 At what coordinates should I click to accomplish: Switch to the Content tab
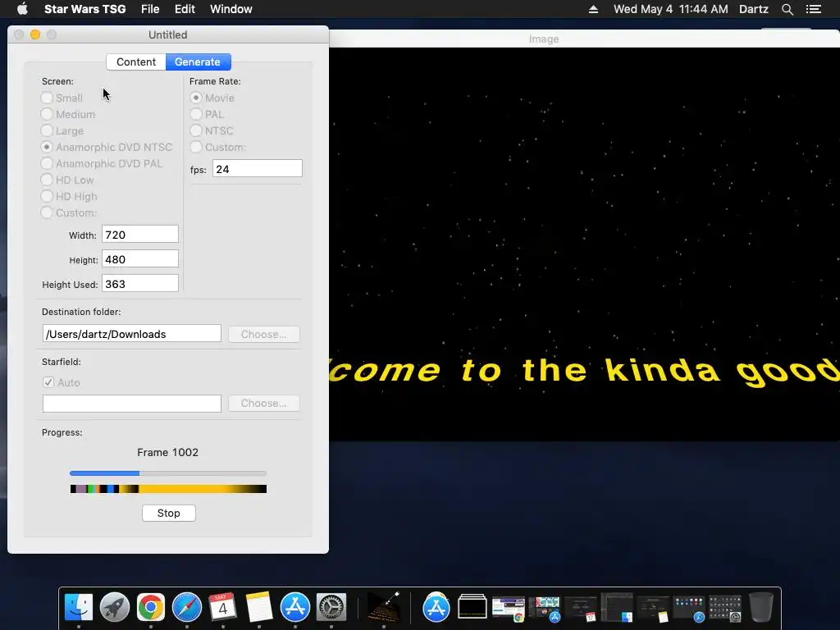(x=136, y=62)
